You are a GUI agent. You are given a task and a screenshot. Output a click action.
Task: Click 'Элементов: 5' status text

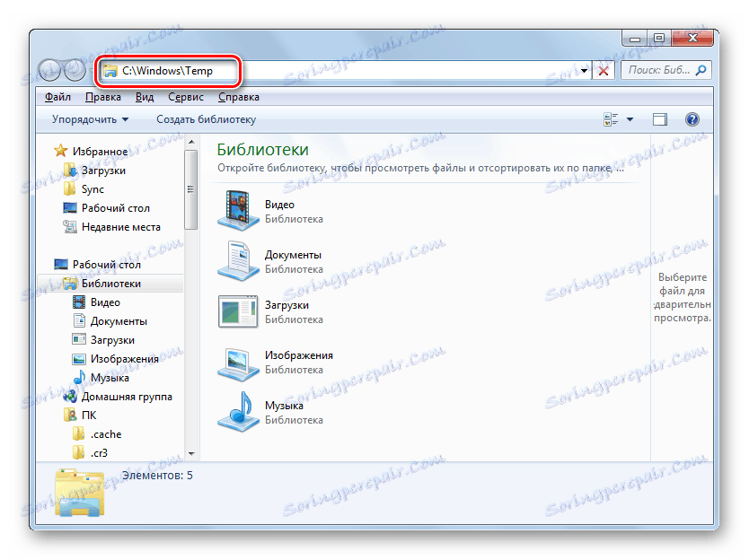pyautogui.click(x=157, y=476)
